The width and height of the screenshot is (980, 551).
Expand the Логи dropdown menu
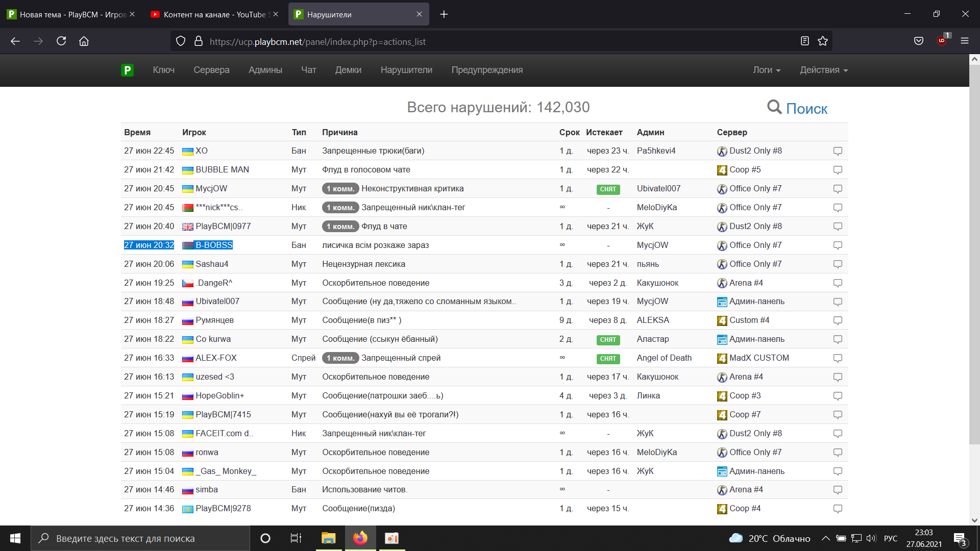tap(767, 70)
